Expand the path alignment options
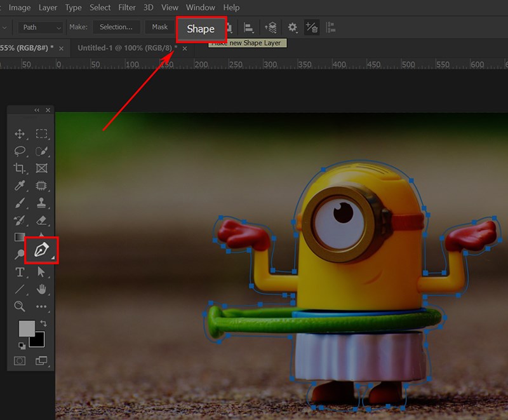 250,27
